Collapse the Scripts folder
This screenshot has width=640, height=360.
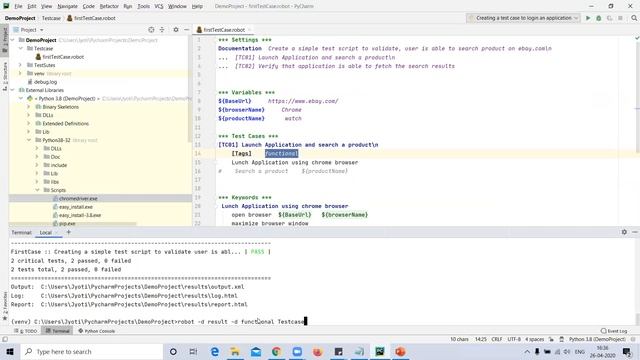(37, 190)
